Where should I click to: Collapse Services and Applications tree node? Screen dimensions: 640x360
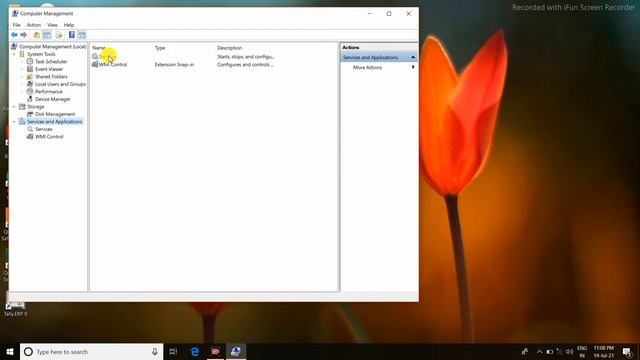coord(14,122)
